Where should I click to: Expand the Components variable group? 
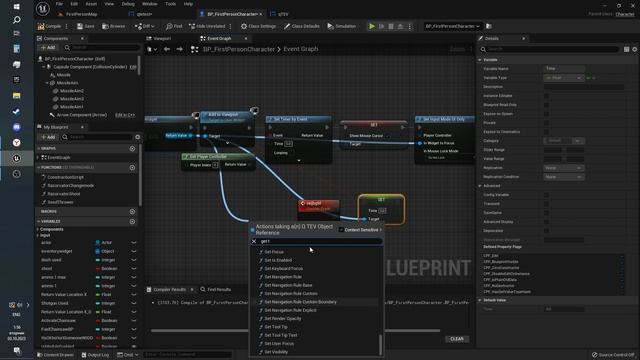click(x=38, y=229)
